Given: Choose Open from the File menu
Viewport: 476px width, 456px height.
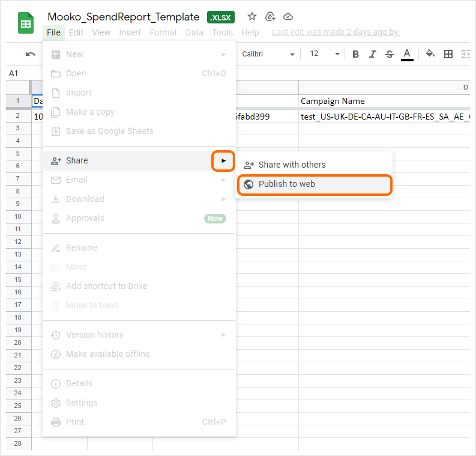Looking at the screenshot, I should tap(139, 73).
